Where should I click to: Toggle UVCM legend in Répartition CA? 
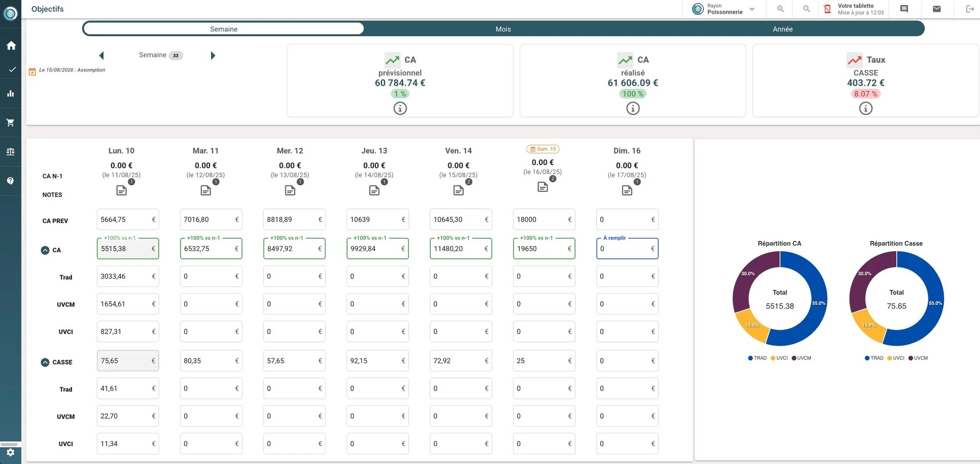pos(801,358)
